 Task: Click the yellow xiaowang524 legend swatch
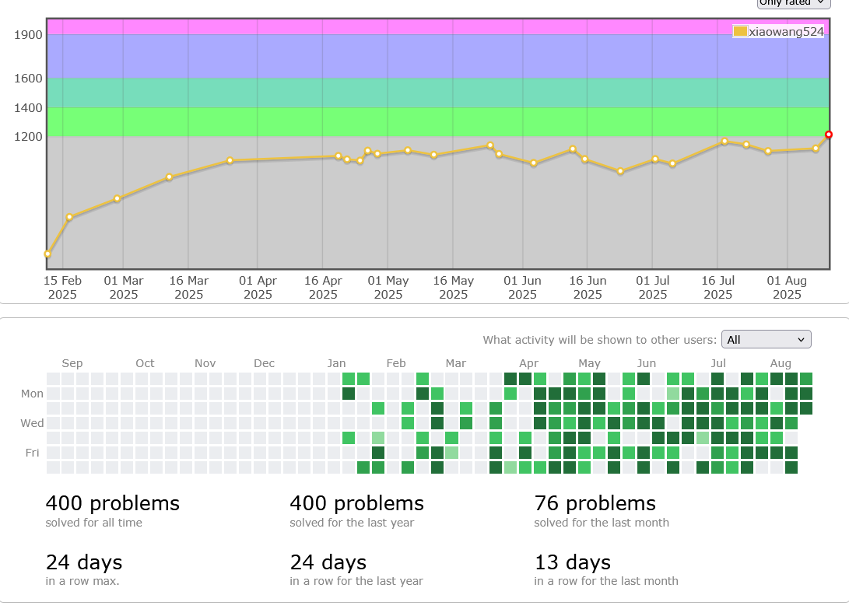(x=739, y=31)
